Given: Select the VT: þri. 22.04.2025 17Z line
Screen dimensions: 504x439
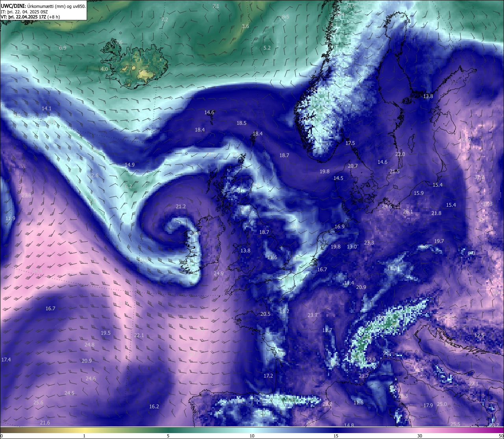Looking at the screenshot, I should coord(30,17).
